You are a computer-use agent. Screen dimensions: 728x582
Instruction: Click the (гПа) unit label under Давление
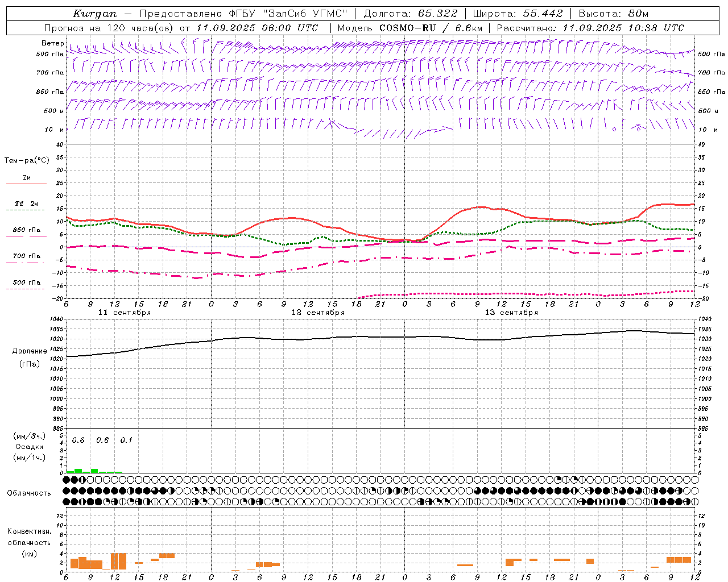(x=30, y=364)
